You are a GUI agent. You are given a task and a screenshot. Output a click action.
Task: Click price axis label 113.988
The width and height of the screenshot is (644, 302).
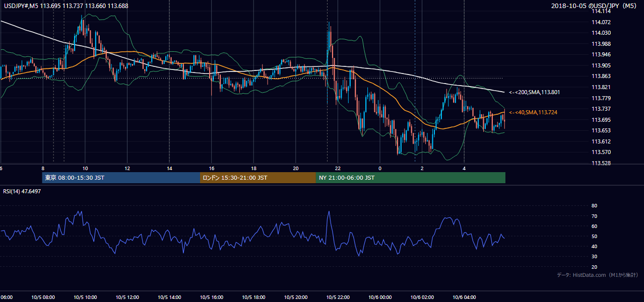pyautogui.click(x=602, y=44)
